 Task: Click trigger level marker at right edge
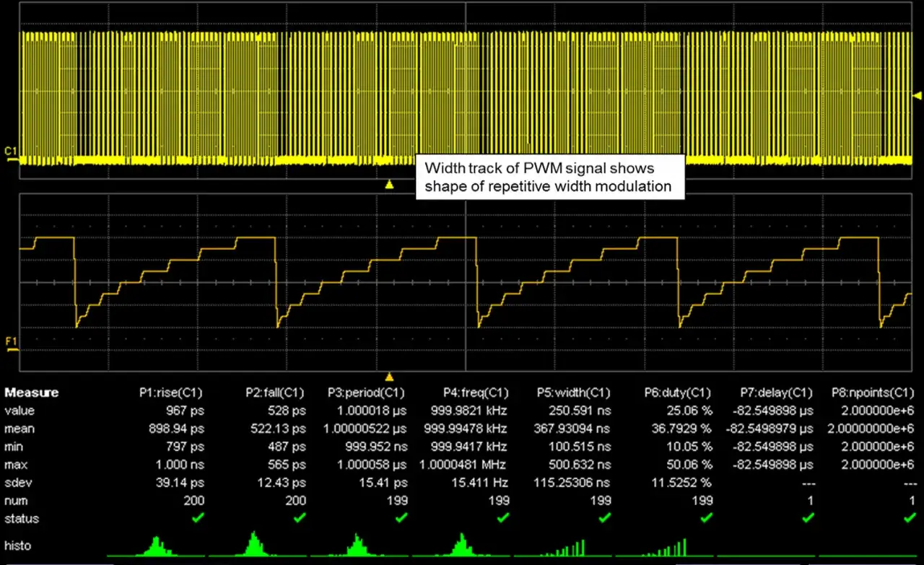pos(918,95)
